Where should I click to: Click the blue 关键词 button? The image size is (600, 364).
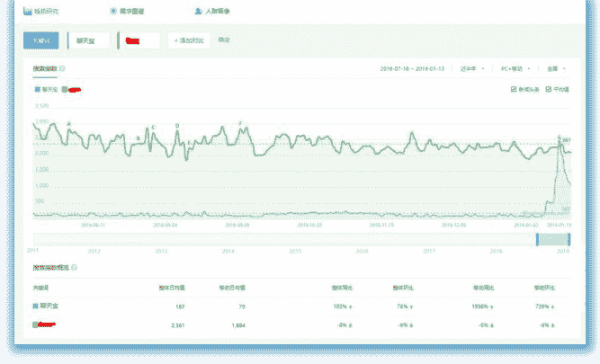[40, 40]
